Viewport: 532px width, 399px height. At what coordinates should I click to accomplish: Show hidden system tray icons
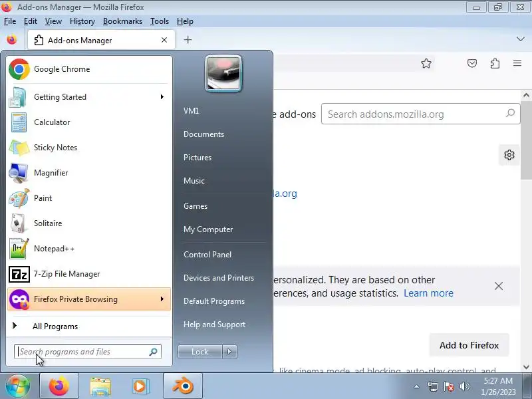point(417,386)
